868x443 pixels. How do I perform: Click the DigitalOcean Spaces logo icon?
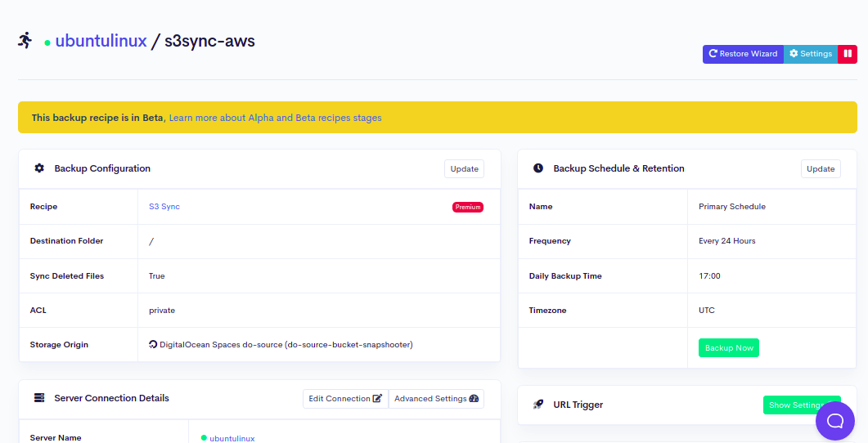pyautogui.click(x=153, y=345)
